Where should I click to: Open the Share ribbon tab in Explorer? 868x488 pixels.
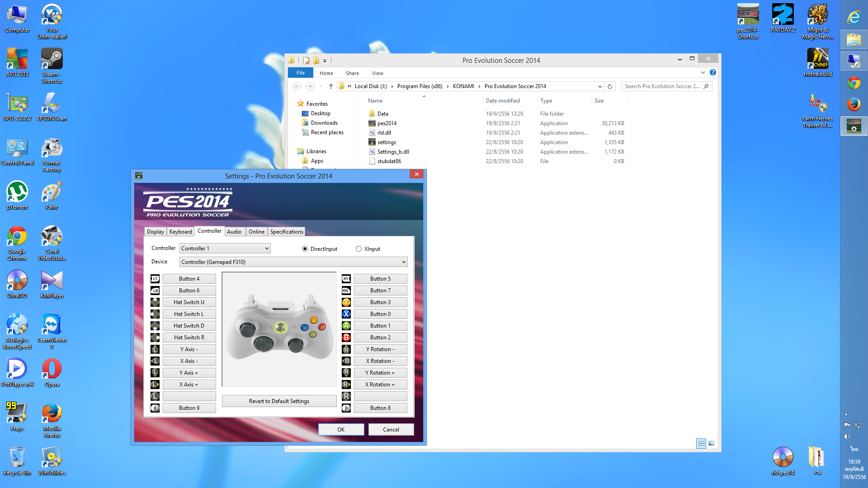click(x=352, y=73)
